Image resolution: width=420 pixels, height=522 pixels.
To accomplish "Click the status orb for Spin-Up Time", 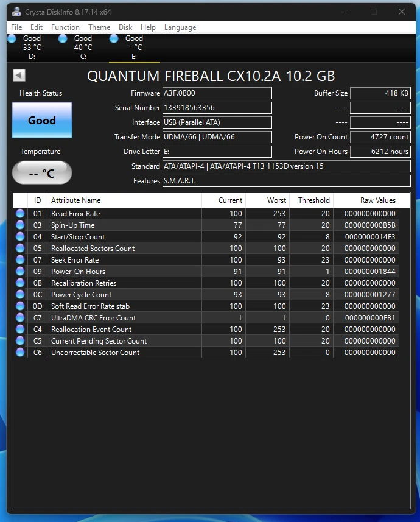I will 20,225.
